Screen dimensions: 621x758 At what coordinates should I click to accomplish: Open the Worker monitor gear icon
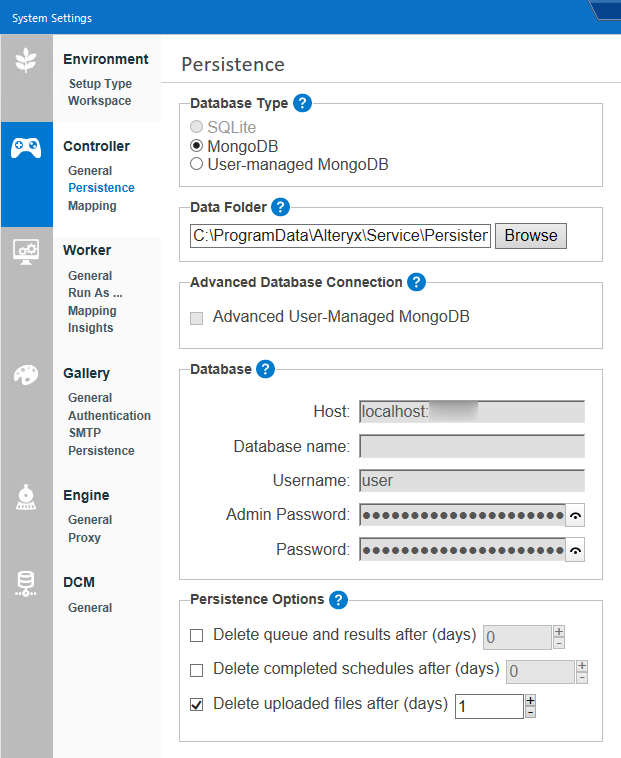(26, 252)
